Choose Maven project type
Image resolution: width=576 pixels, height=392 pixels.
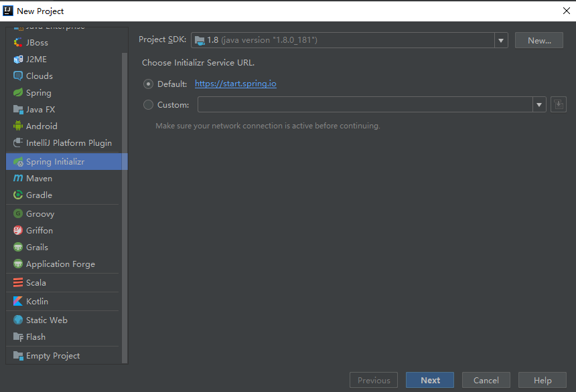click(64, 179)
